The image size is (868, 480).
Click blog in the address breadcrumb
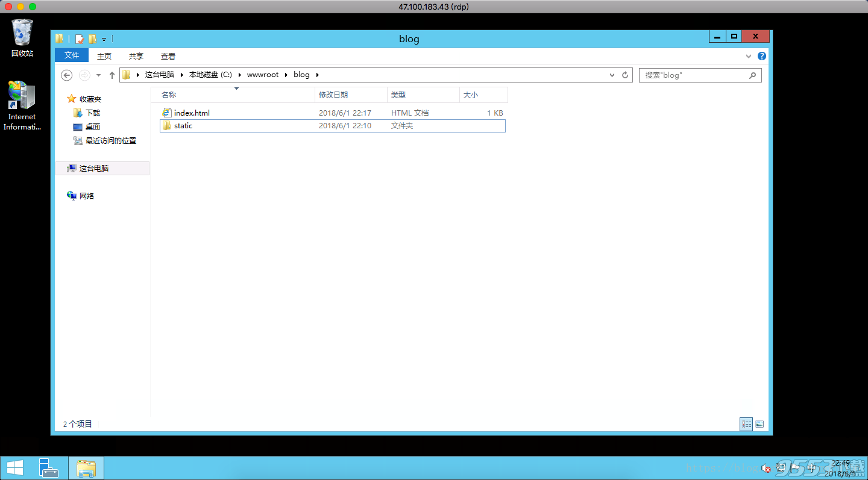(x=301, y=75)
